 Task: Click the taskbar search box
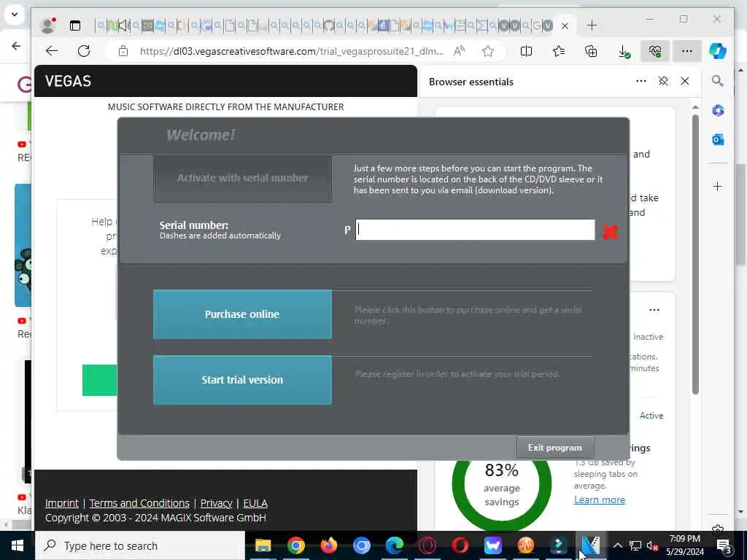coord(140,545)
